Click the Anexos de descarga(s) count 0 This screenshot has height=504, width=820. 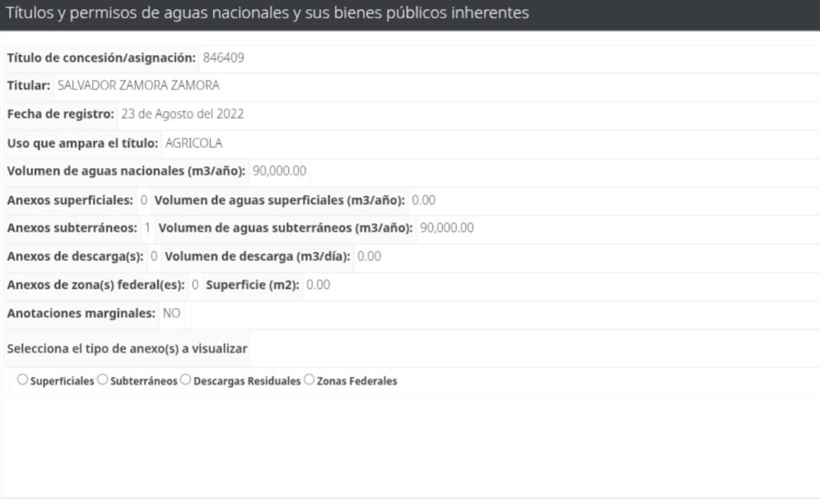pos(154,257)
